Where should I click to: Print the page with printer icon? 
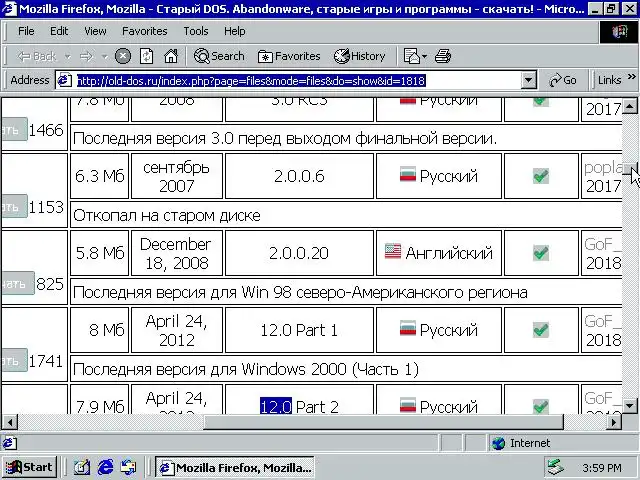(443, 56)
